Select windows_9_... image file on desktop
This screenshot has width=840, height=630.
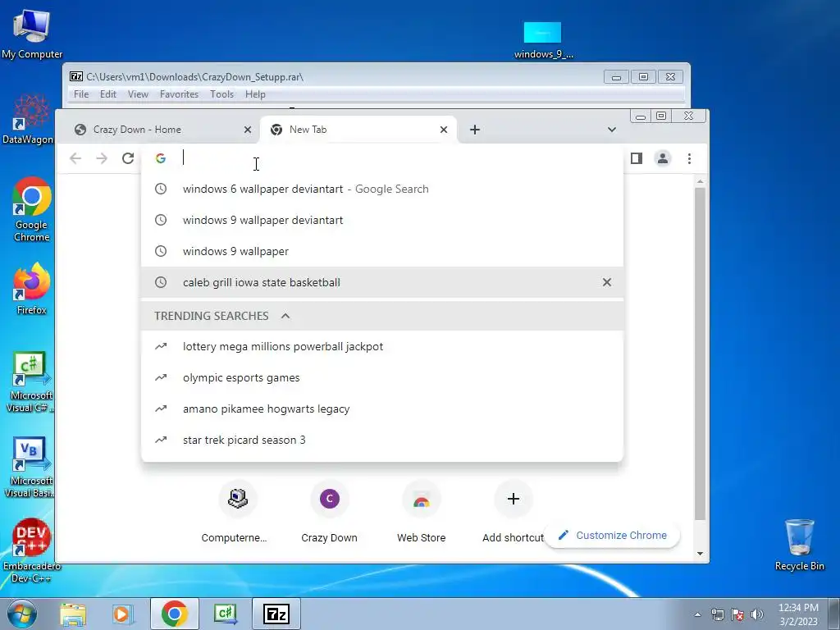[x=543, y=40]
